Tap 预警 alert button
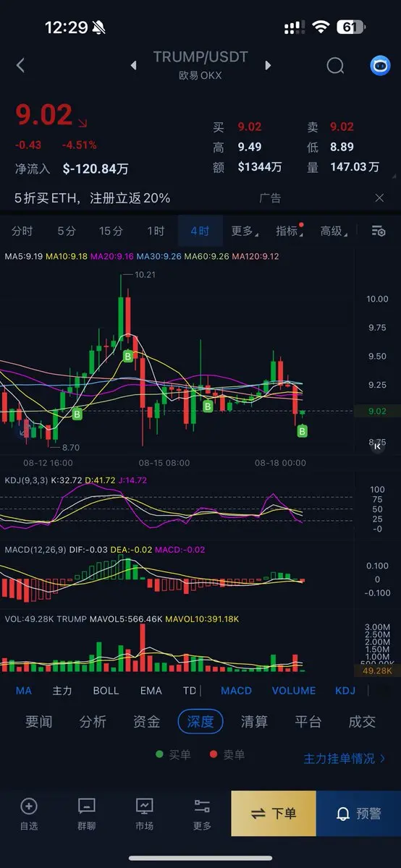 pos(359,814)
